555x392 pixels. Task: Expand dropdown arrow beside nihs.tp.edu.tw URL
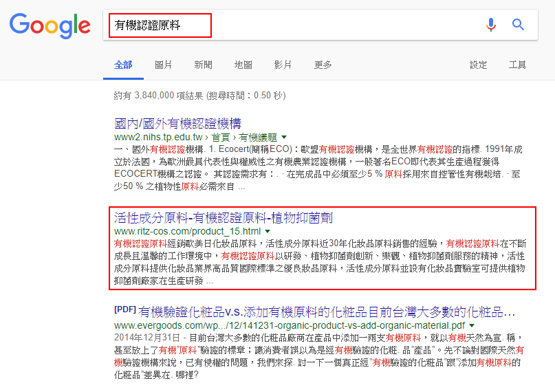click(x=284, y=137)
